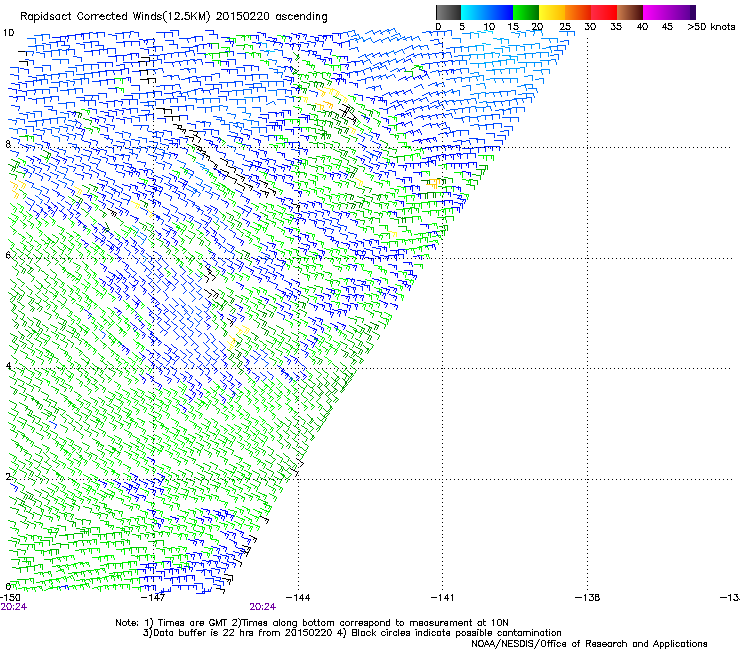
Task: Click the brown 35-40 knots legend swatch
Action: click(630, 12)
